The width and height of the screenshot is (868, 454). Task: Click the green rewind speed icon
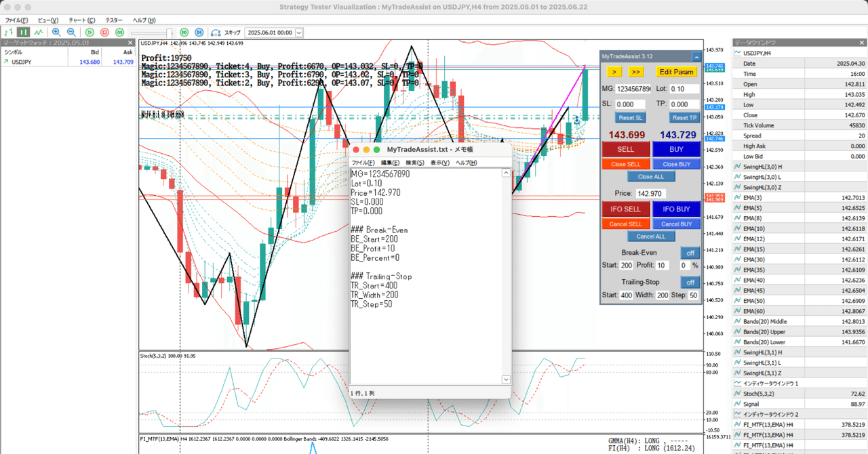[x=119, y=32]
